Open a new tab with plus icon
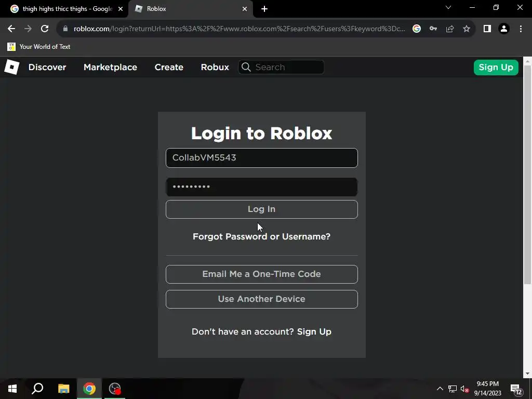 click(x=264, y=9)
